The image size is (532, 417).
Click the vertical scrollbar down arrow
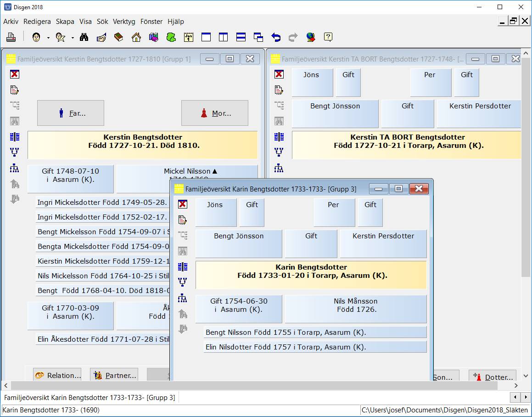click(526, 376)
